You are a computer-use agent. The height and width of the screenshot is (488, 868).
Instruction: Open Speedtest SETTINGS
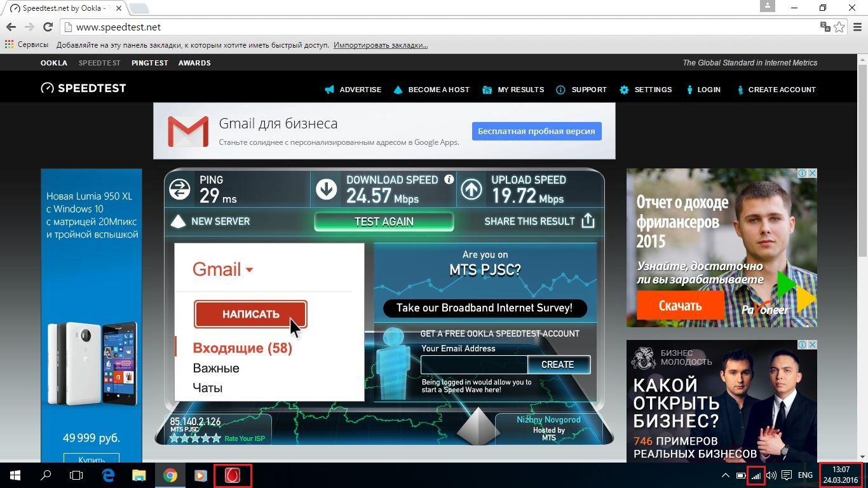click(646, 90)
